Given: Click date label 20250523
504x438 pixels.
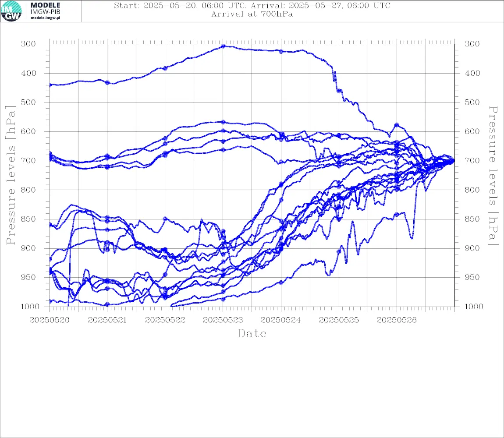Looking at the screenshot, I should (223, 320).
